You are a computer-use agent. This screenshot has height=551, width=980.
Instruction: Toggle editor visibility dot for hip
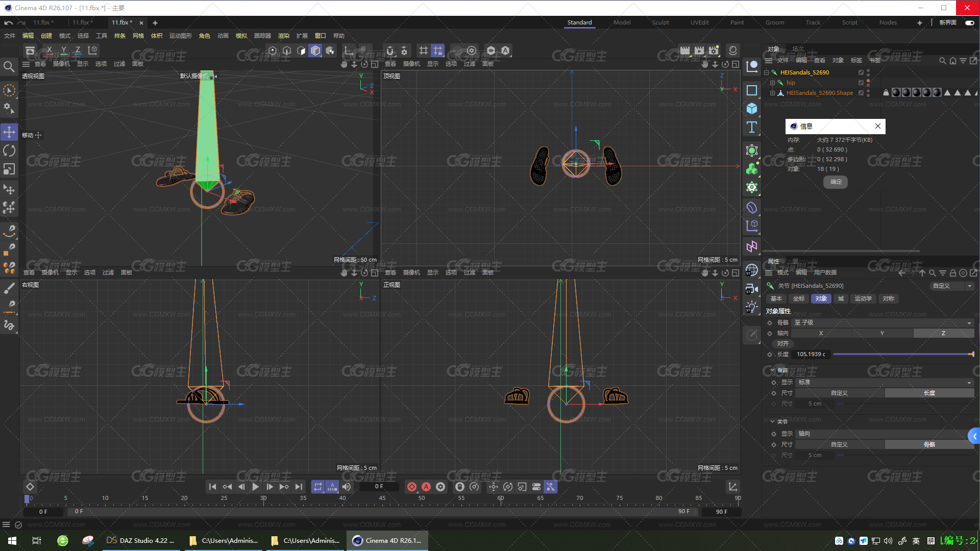pos(868,81)
